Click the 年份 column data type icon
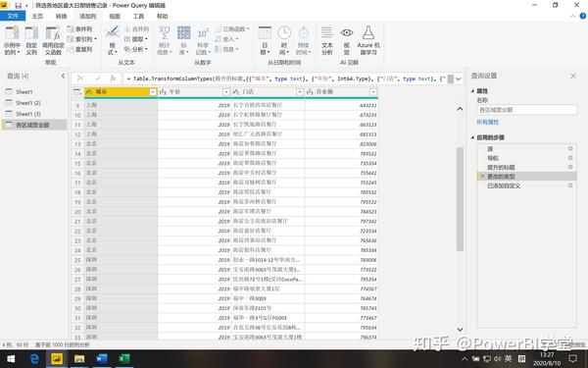The image size is (588, 368). pos(163,92)
